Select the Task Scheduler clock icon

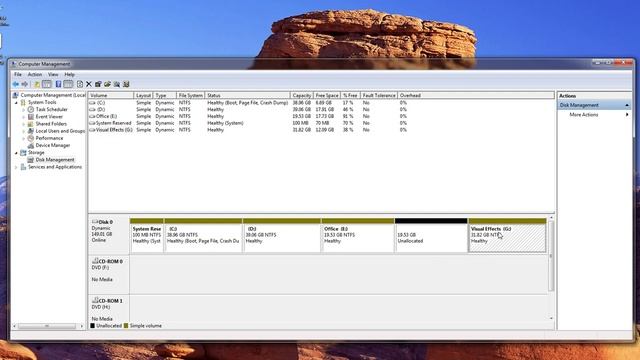coord(31,109)
